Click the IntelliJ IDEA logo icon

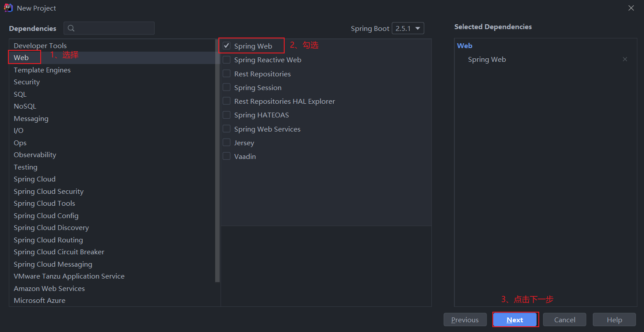(x=8, y=8)
